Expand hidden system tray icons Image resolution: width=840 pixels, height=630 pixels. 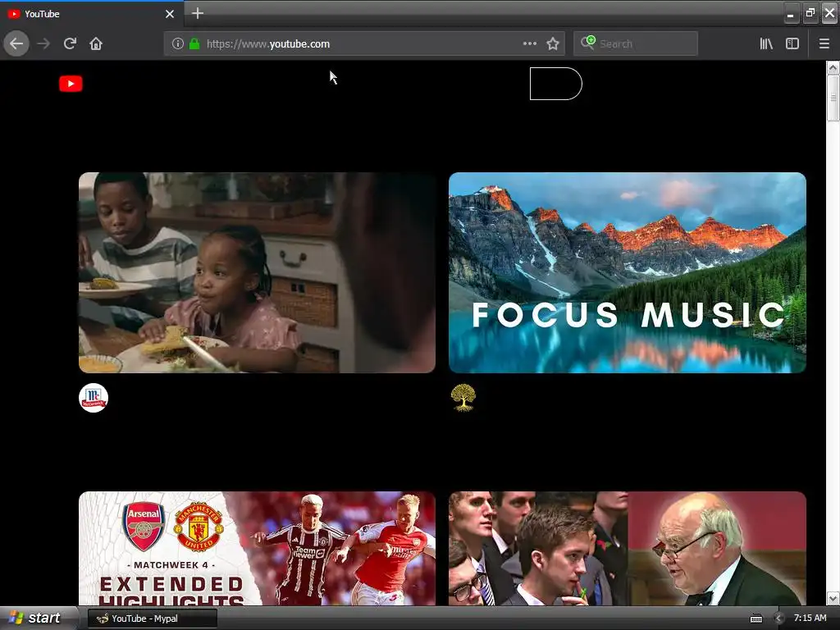pos(779,619)
